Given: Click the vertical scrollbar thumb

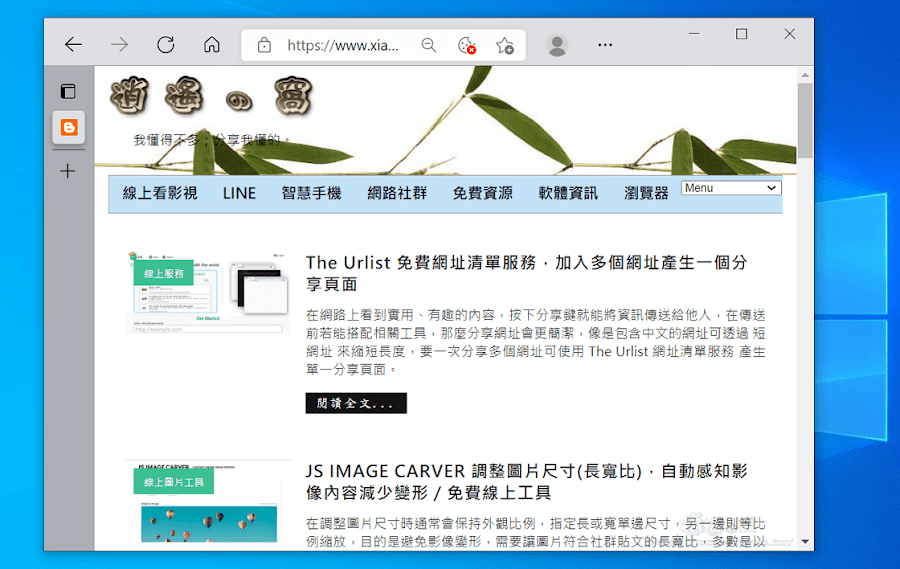Looking at the screenshot, I should click(x=805, y=121).
